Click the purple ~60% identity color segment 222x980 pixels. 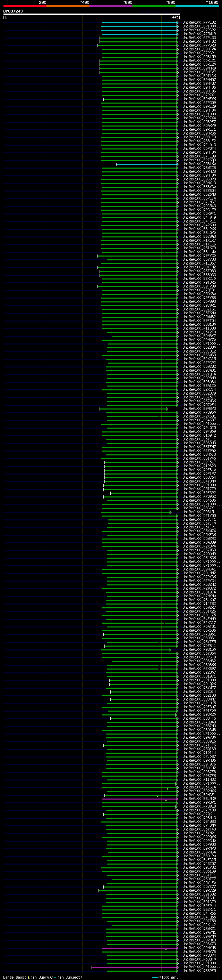[x=111, y=6]
